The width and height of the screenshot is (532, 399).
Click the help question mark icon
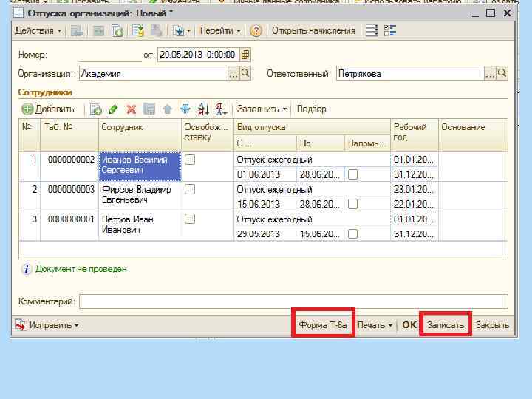pos(256,31)
